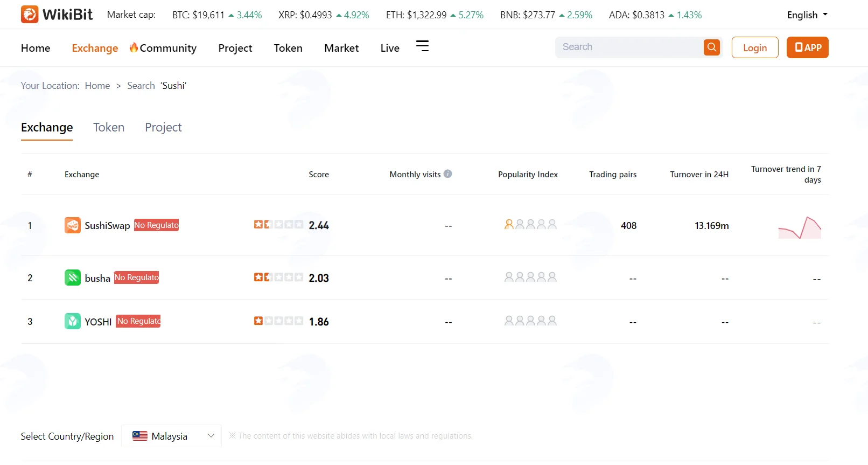Click the ADA price ticker
Image resolution: width=868 pixels, height=465 pixels.
[655, 15]
